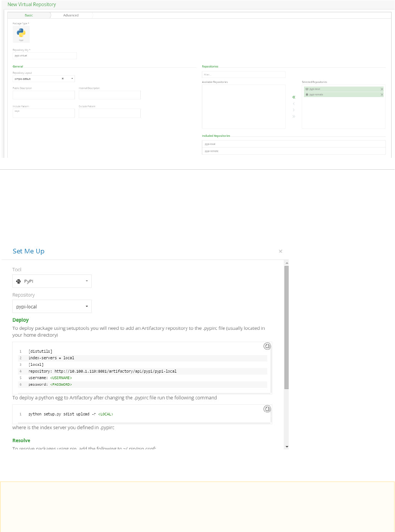
Task: Clear the simple-default Repository Layout selection
Action: 63,79
